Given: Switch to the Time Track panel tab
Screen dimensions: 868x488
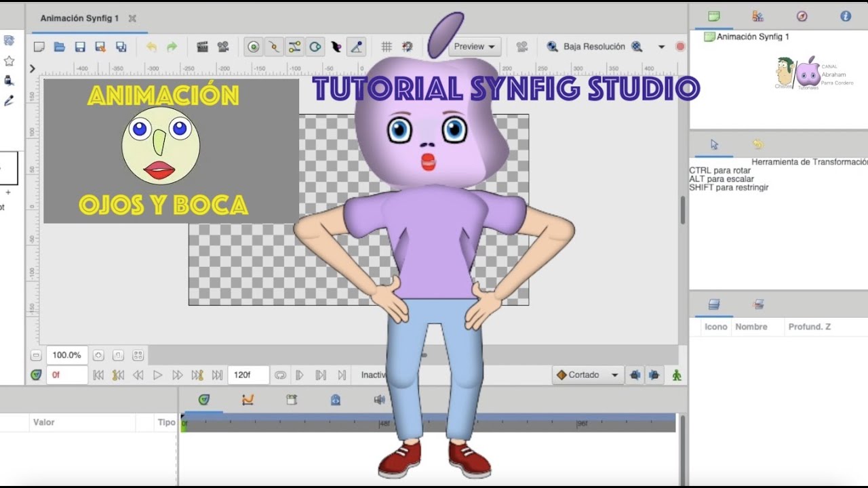Looking at the screenshot, I should pos(203,400).
